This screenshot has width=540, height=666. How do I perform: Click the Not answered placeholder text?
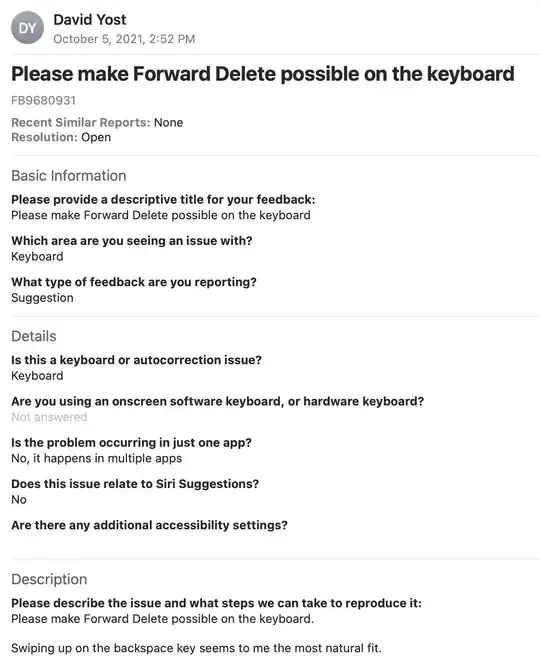point(49,417)
